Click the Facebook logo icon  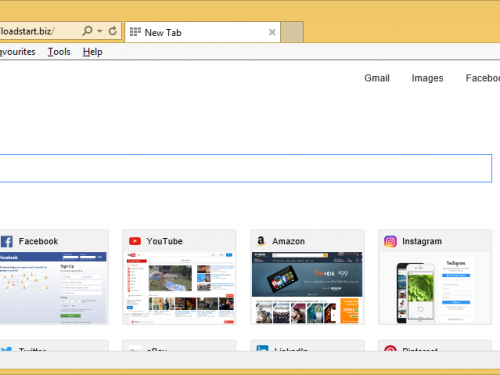(x=7, y=241)
